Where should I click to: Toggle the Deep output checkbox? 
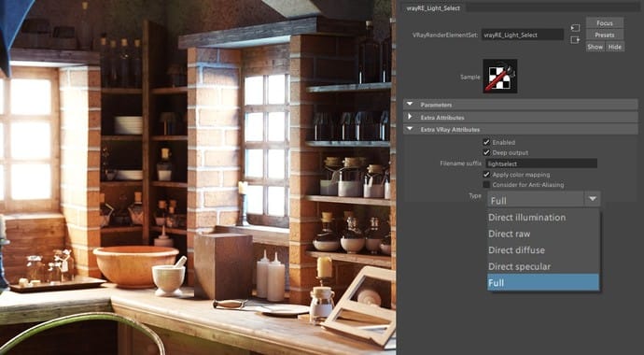(486, 152)
